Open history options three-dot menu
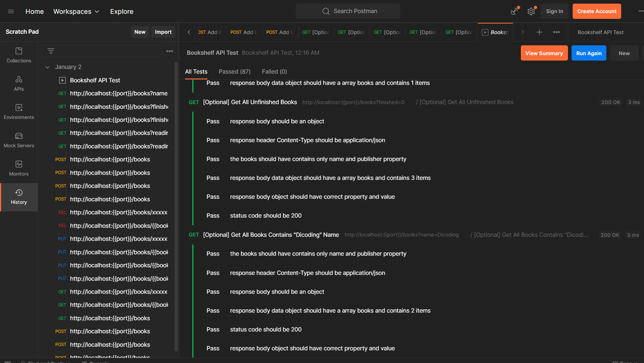 tap(170, 51)
